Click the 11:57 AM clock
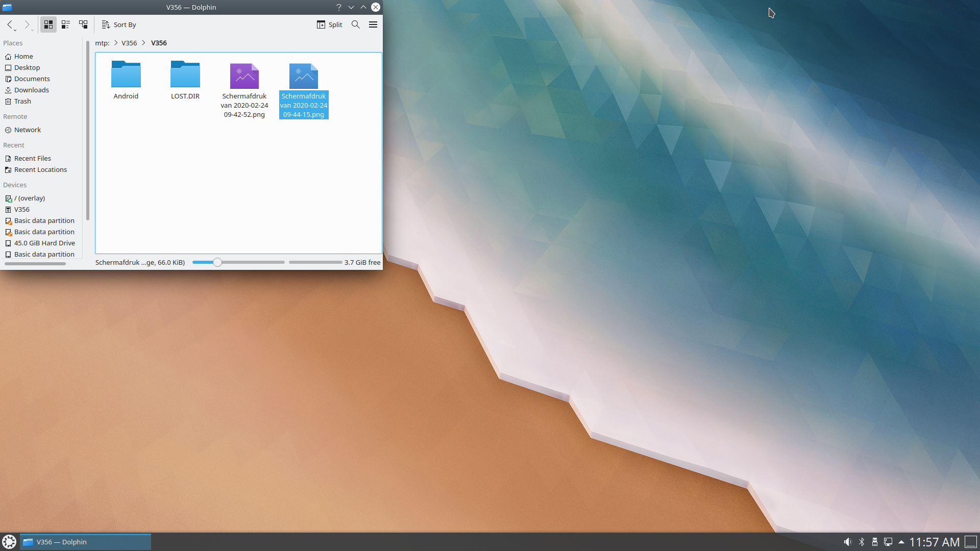Screen dimensions: 980x551 934,542
